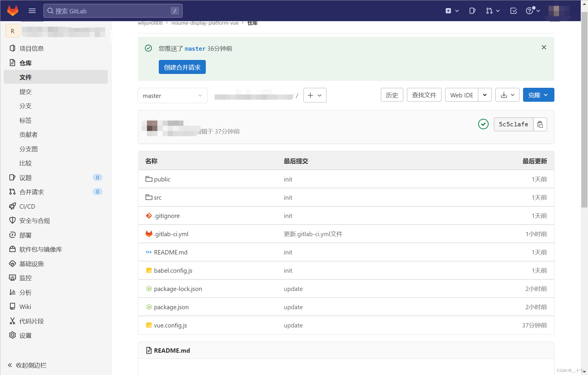Dismiss the pushed master notification banner
588x375 pixels.
544,47
